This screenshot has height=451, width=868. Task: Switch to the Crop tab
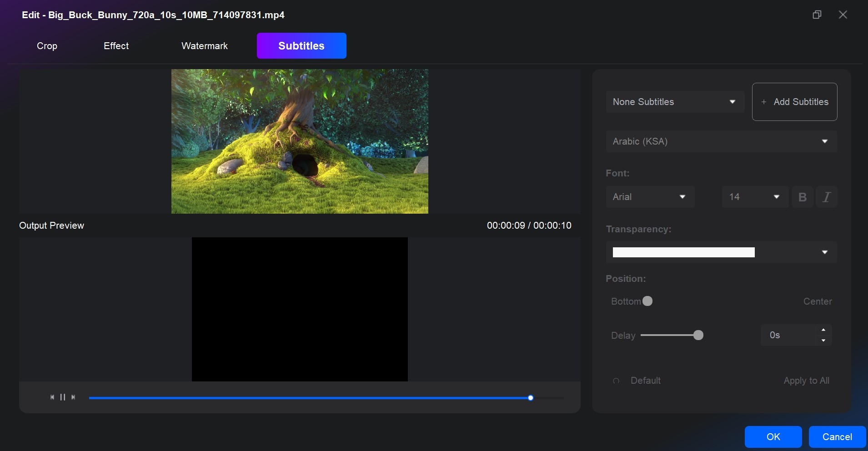(47, 45)
